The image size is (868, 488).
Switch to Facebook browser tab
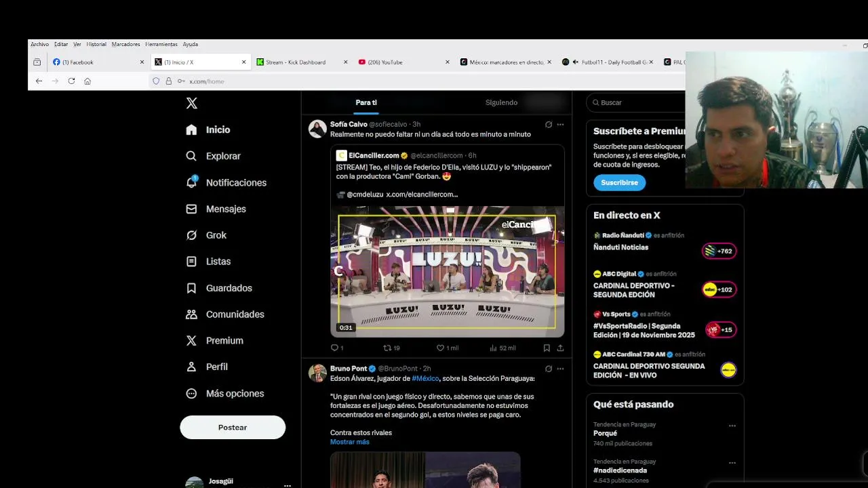pyautogui.click(x=99, y=62)
